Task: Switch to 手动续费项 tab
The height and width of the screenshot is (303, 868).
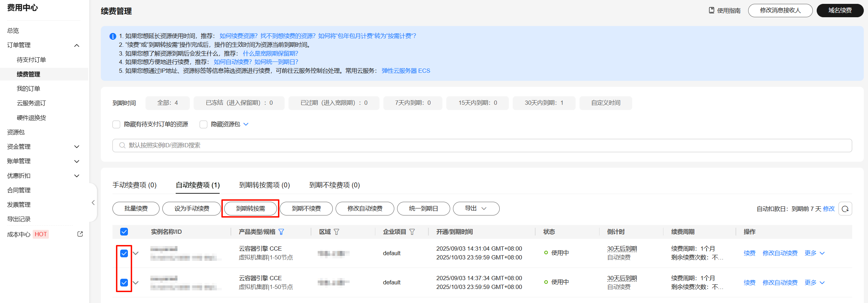Action: coord(134,185)
